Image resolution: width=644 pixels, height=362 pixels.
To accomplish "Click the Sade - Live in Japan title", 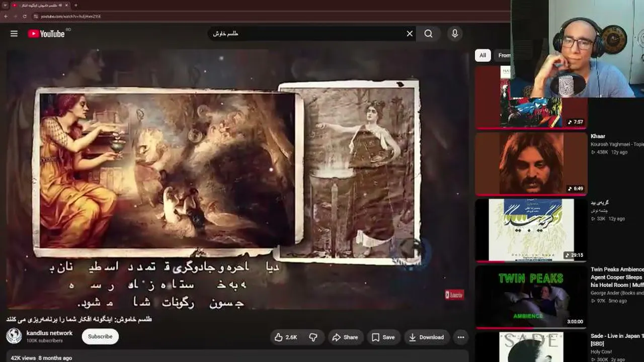I will click(617, 339).
